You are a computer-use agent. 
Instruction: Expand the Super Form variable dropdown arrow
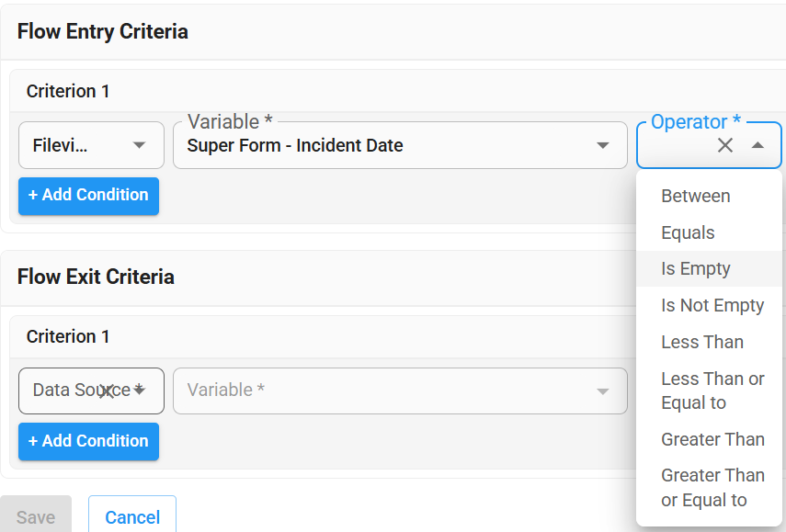(603, 145)
